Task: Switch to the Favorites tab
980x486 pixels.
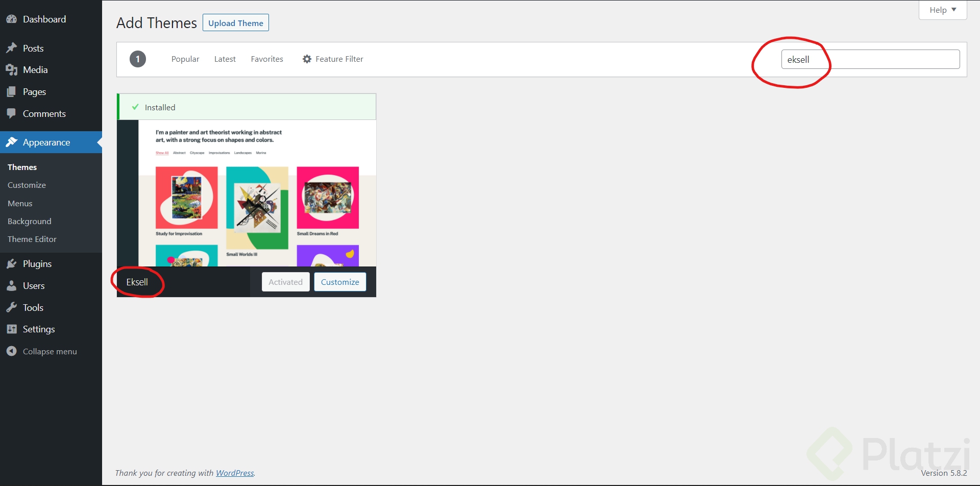Action: pyautogui.click(x=267, y=59)
